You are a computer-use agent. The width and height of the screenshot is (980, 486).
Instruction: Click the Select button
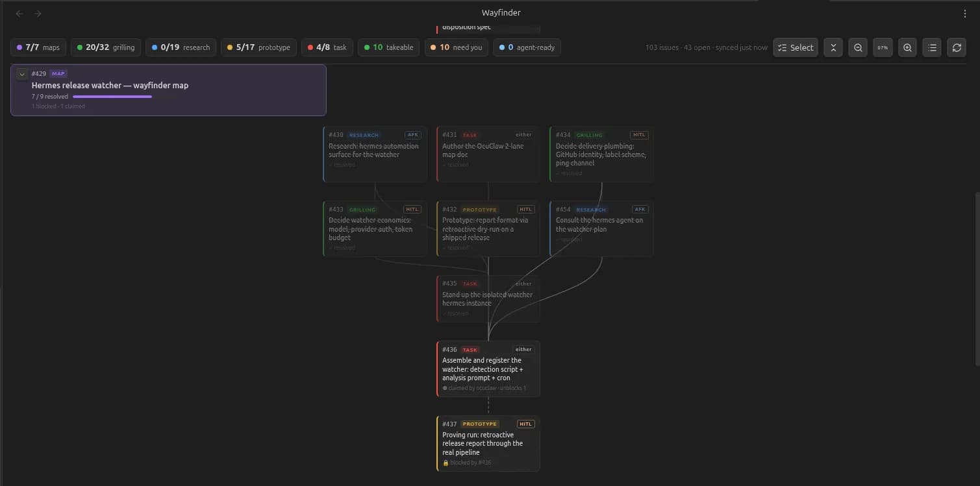[796, 47]
